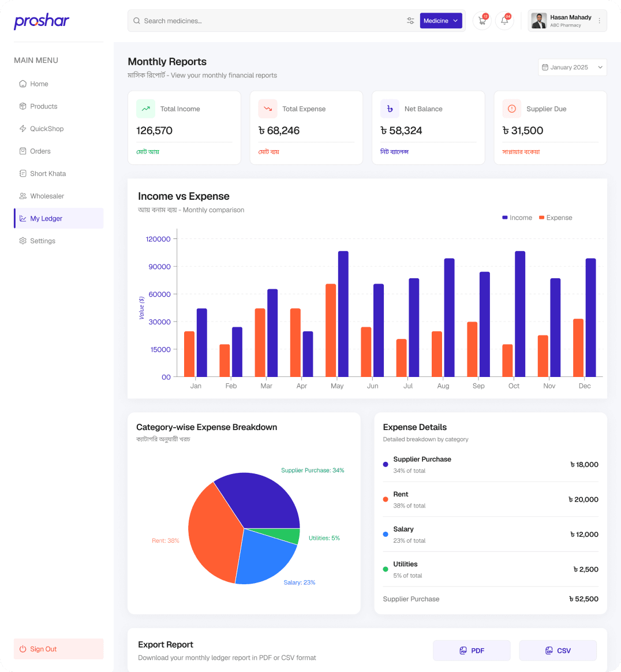Open the Medicine category dropdown

(x=441, y=20)
